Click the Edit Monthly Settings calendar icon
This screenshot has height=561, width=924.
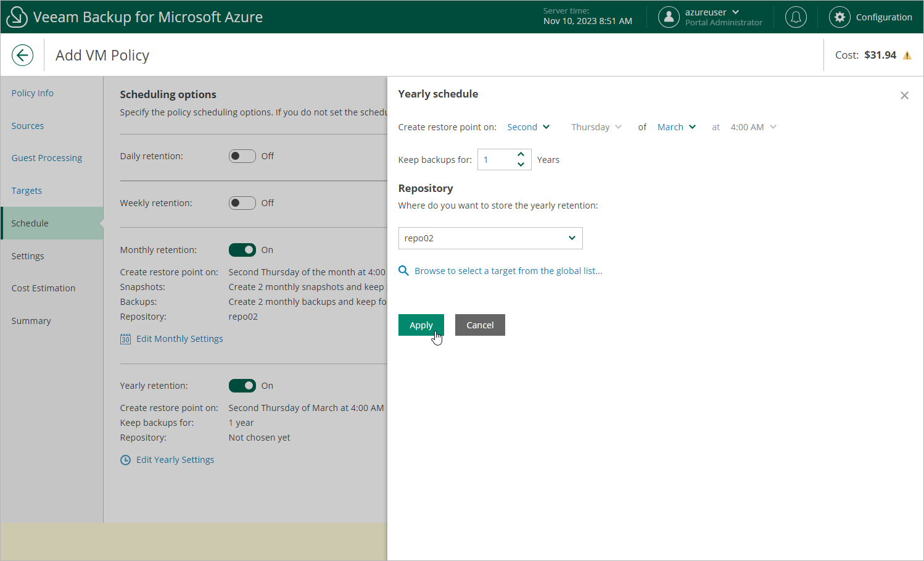(125, 339)
